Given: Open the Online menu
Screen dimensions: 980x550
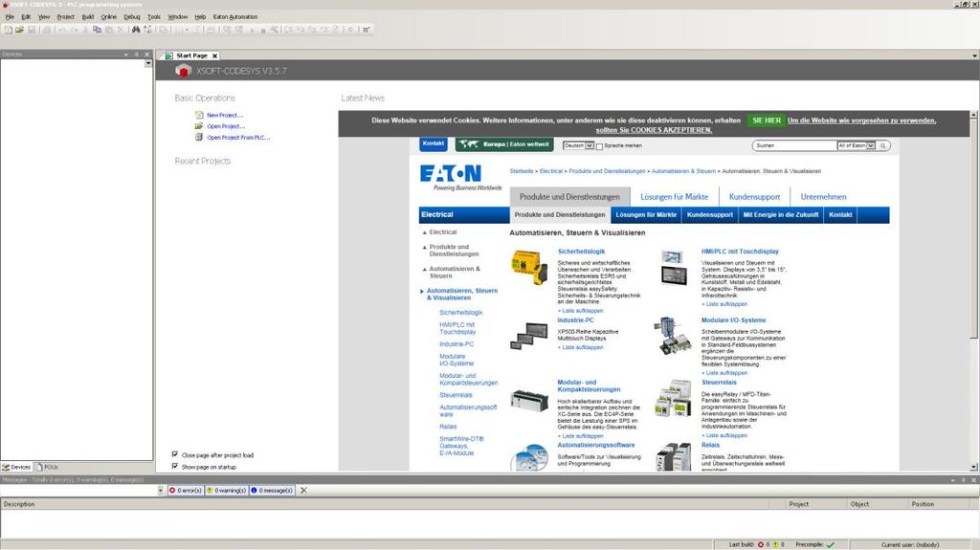Looking at the screenshot, I should [109, 17].
